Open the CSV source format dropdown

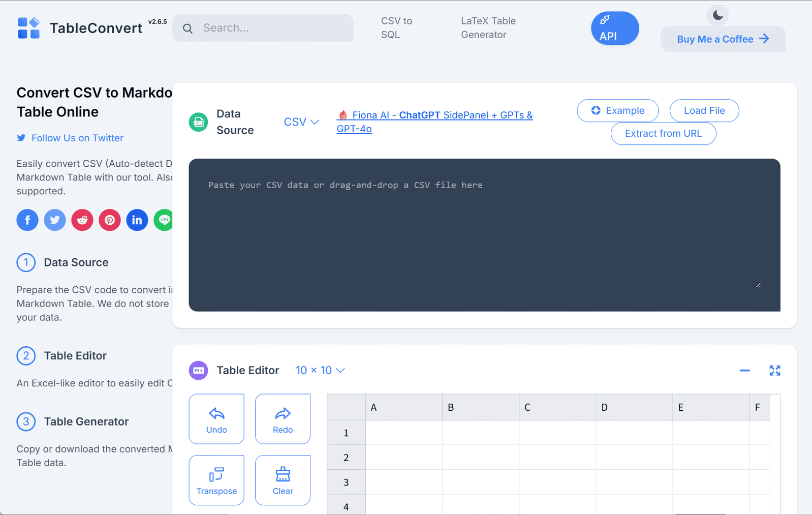click(x=301, y=122)
